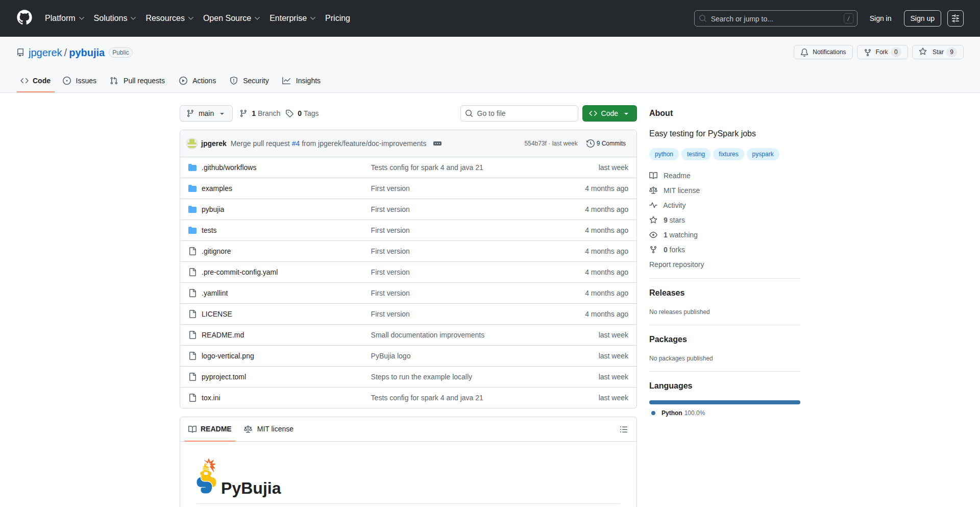Viewport: 980px width, 507px height.
Task: Switch to the Pull requests tab
Action: (x=137, y=81)
